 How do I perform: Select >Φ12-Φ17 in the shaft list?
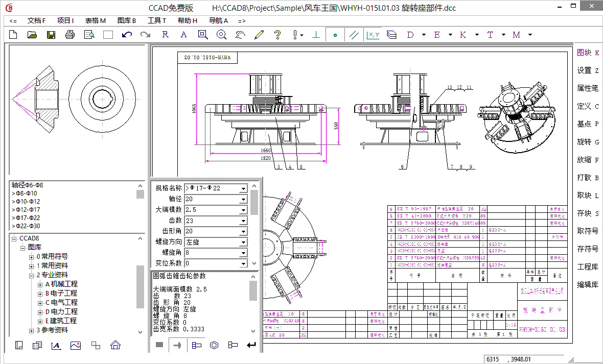click(26, 209)
